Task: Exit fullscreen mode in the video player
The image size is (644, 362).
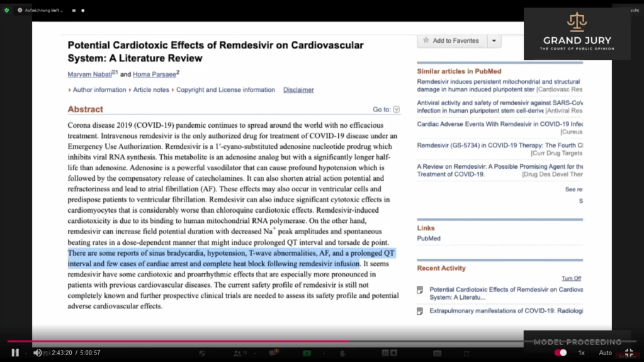Action: [x=628, y=353]
